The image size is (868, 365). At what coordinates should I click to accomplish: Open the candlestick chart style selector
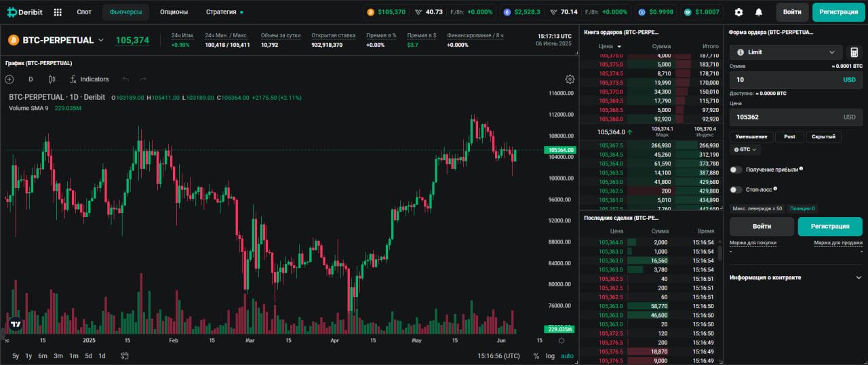click(52, 79)
